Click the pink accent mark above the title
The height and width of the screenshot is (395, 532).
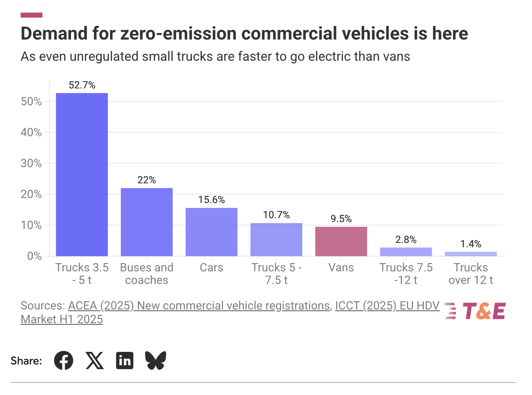[x=32, y=15]
